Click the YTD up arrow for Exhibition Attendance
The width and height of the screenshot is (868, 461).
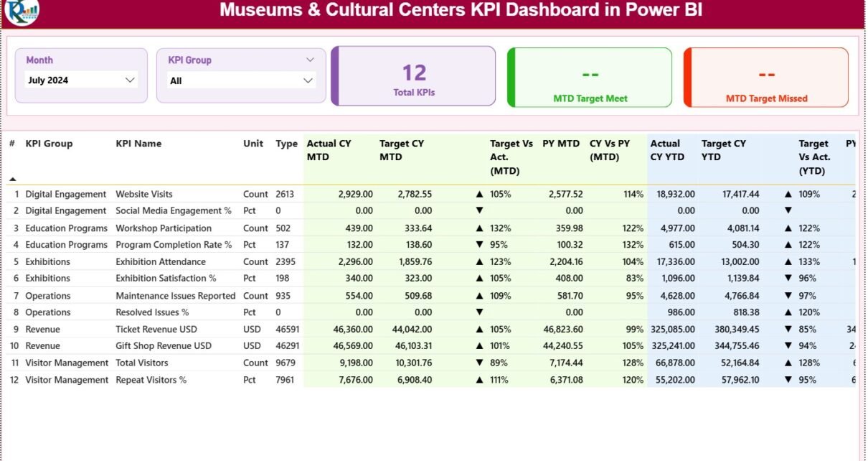click(x=788, y=262)
